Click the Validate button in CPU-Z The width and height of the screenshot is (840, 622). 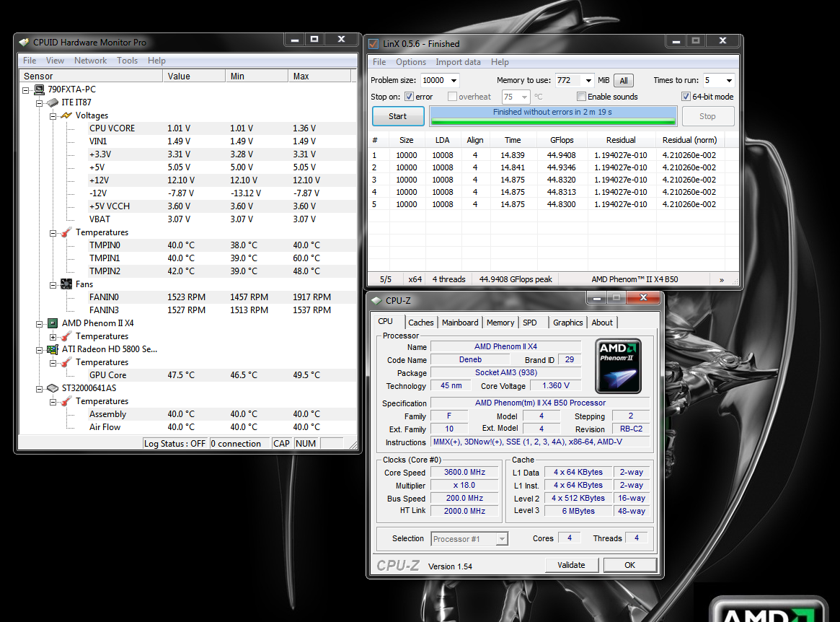571,565
